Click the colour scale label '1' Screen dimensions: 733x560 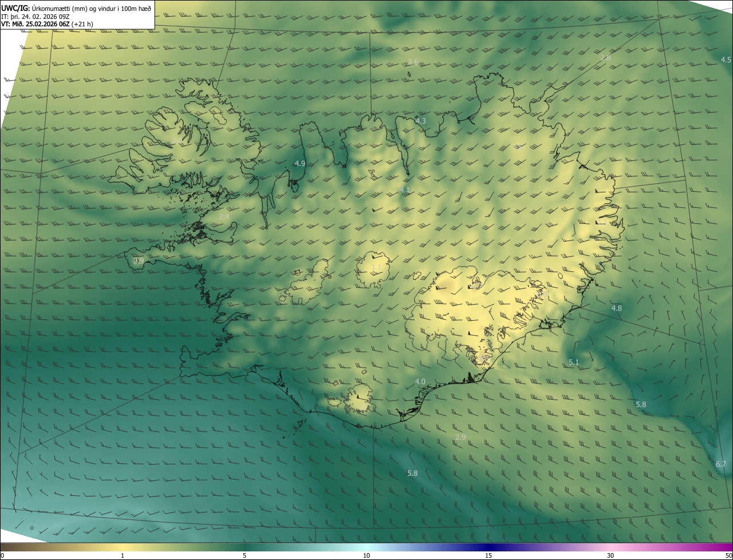[x=122, y=555]
